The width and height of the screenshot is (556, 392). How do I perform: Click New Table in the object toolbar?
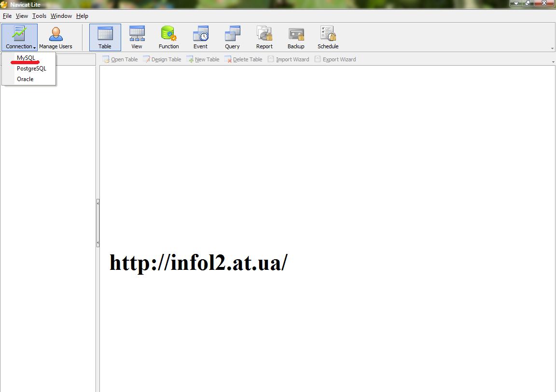[x=203, y=59]
